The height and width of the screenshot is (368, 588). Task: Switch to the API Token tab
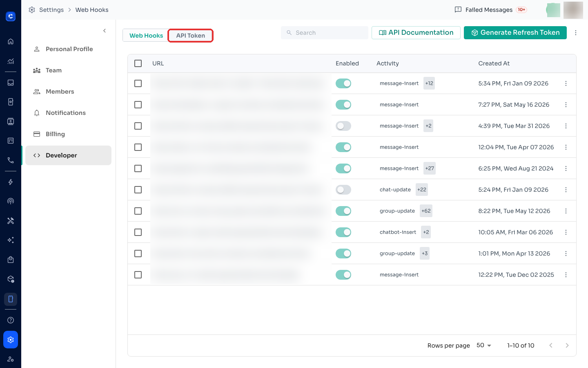tap(191, 36)
